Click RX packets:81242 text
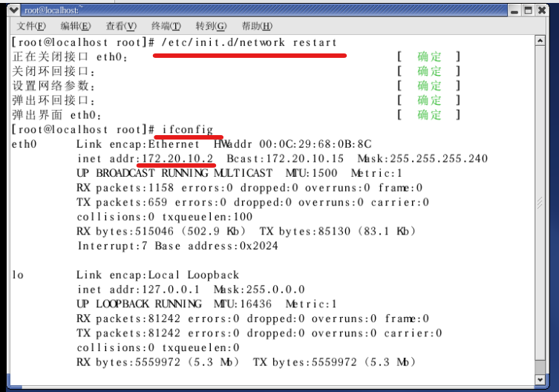 [128, 318]
